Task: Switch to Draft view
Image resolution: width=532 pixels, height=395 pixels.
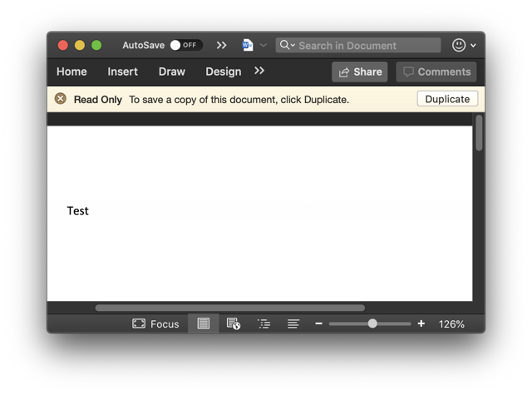Action: pos(293,323)
